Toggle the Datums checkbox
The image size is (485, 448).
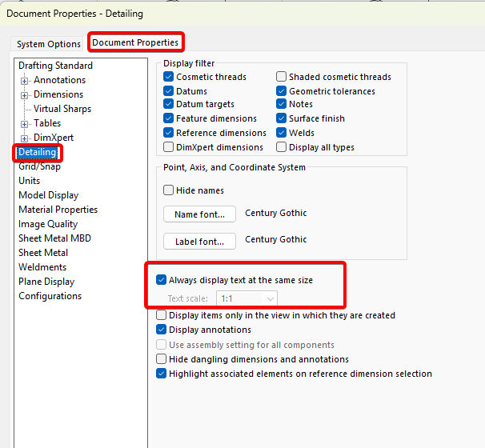(x=168, y=91)
